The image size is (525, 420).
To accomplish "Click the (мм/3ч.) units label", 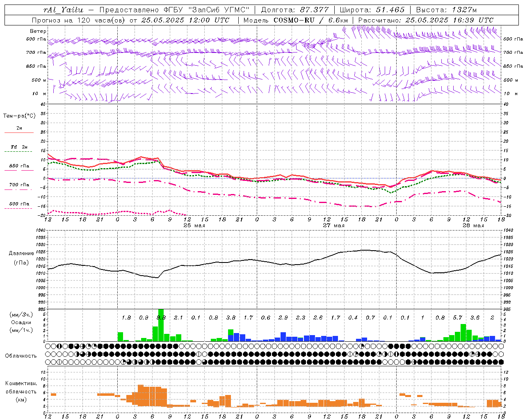I will click(x=21, y=315).
